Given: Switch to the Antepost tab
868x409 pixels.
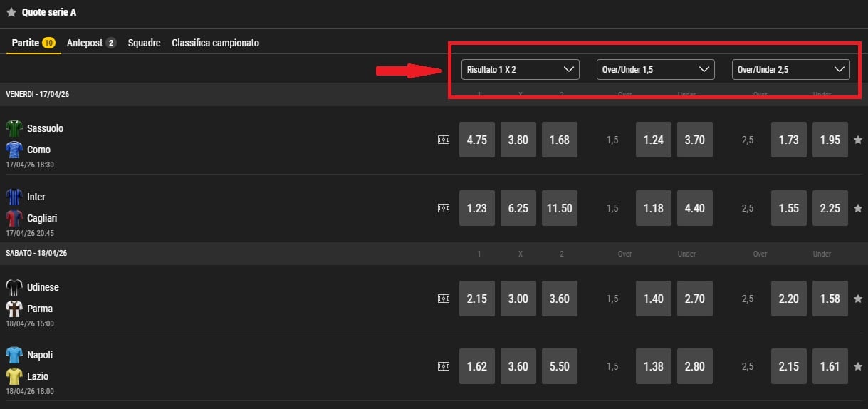Looking at the screenshot, I should [91, 43].
